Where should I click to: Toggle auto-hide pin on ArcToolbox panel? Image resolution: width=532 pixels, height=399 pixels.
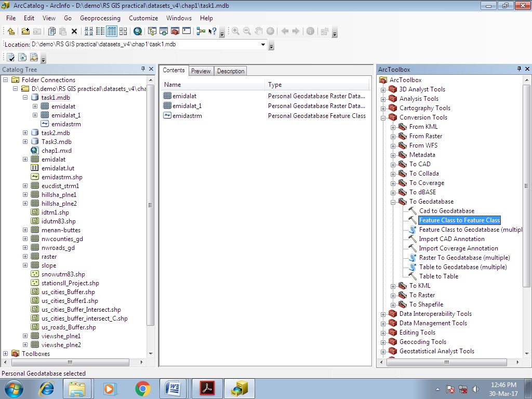(x=519, y=69)
